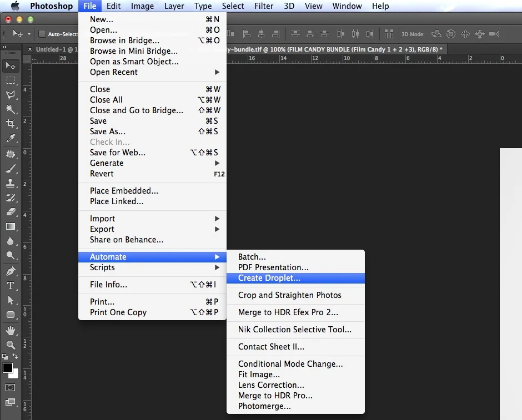Expand the Open Recent submenu
Screen dimensions: 522x420
tap(152, 72)
